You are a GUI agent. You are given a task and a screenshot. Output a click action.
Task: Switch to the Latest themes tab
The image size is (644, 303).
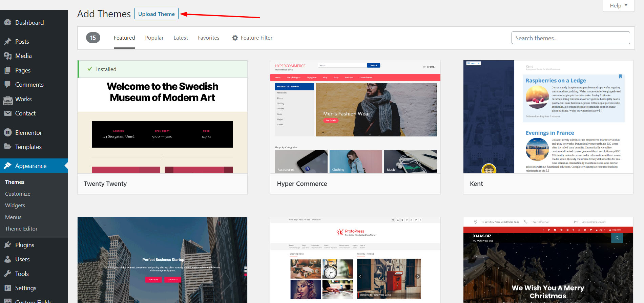point(181,38)
